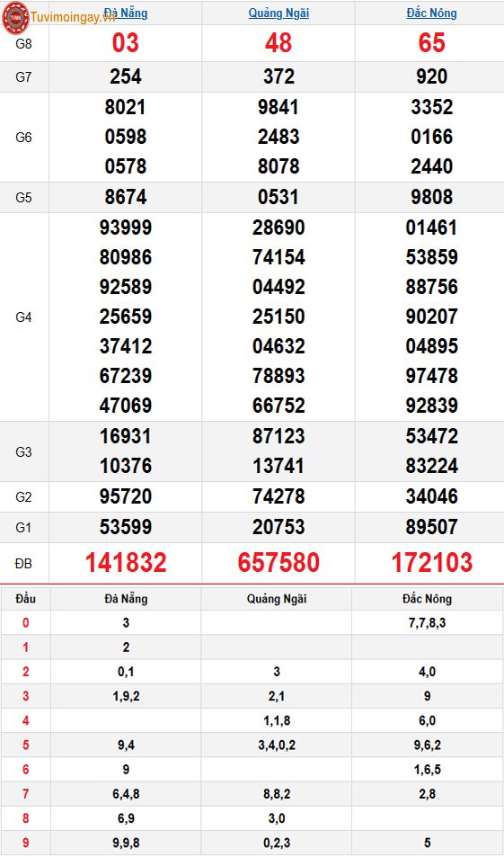The height and width of the screenshot is (857, 504).
Task: Click head digit 5 row label
Action: pos(26,745)
